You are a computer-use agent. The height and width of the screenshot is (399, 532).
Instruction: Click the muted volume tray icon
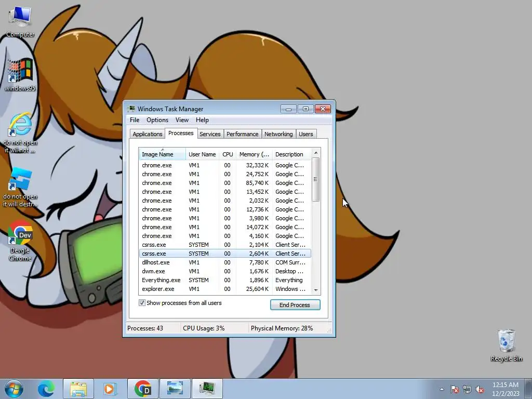(x=480, y=389)
